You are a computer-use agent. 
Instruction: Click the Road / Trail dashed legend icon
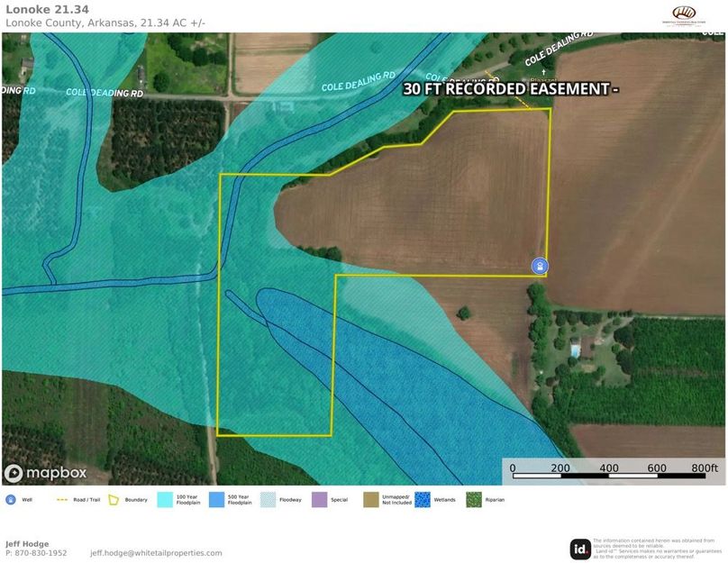tap(63, 500)
